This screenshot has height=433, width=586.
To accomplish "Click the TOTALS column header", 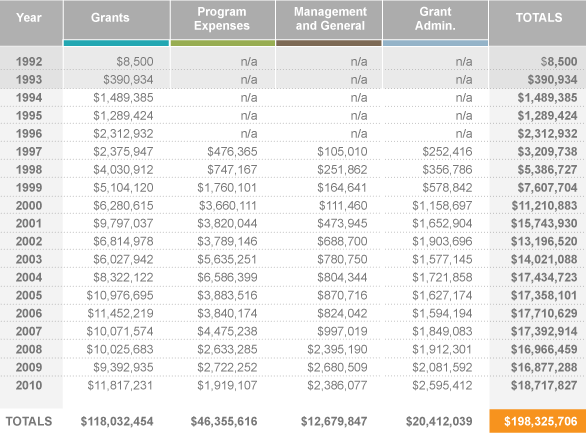I will coord(539,18).
